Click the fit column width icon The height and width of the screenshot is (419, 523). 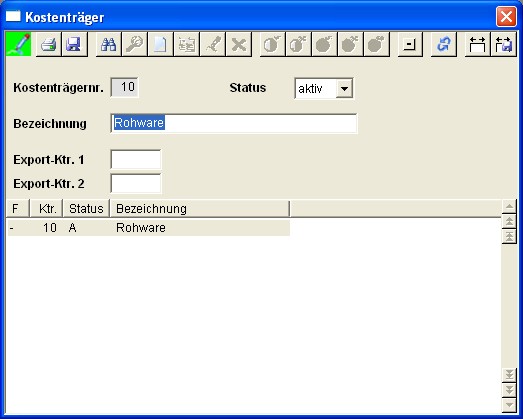pos(477,44)
